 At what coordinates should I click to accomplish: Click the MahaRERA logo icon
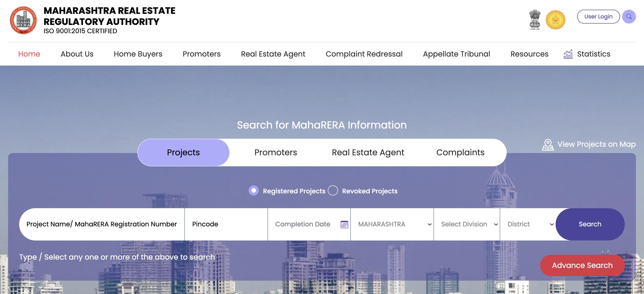pyautogui.click(x=23, y=20)
